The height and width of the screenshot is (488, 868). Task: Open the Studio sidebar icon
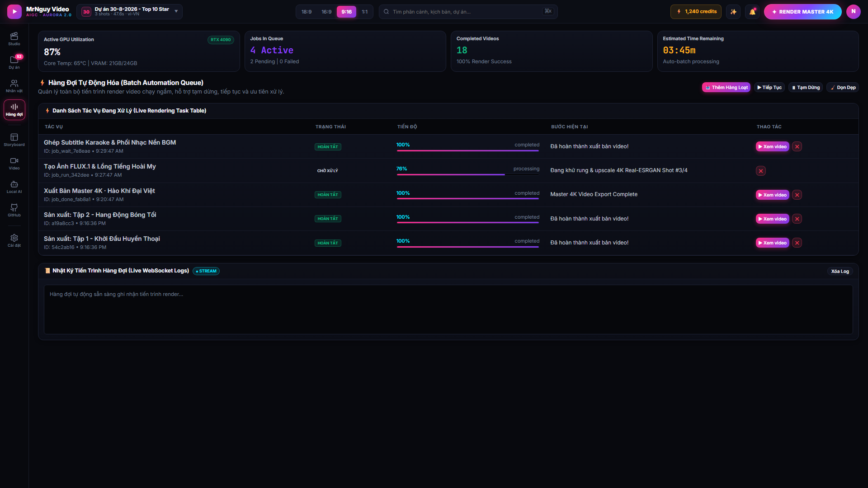[14, 39]
